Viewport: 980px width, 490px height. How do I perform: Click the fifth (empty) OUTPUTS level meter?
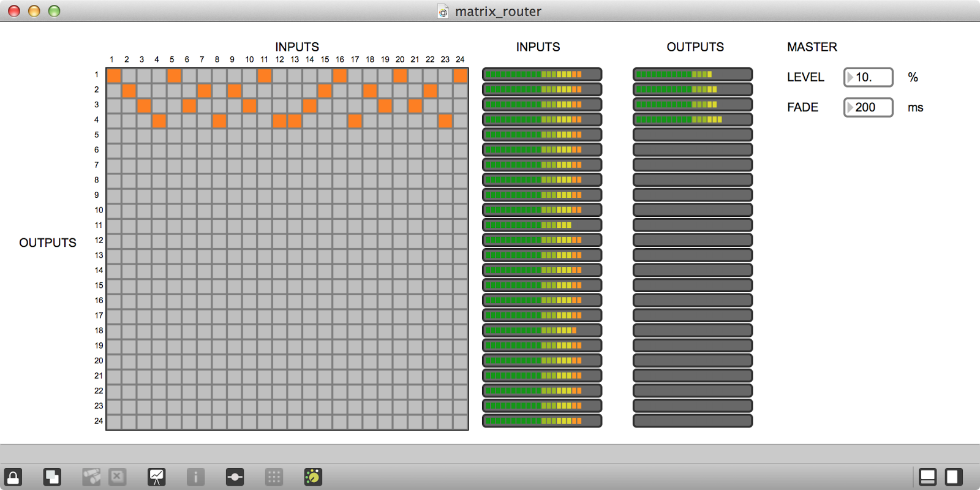click(x=693, y=135)
